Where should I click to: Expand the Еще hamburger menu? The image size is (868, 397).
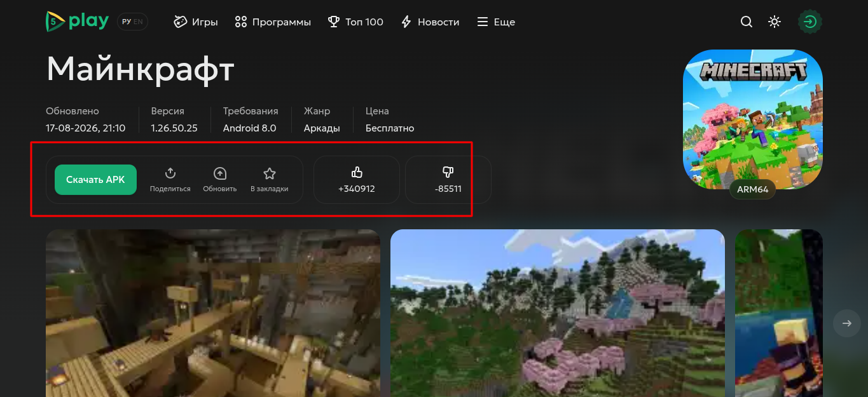click(496, 22)
